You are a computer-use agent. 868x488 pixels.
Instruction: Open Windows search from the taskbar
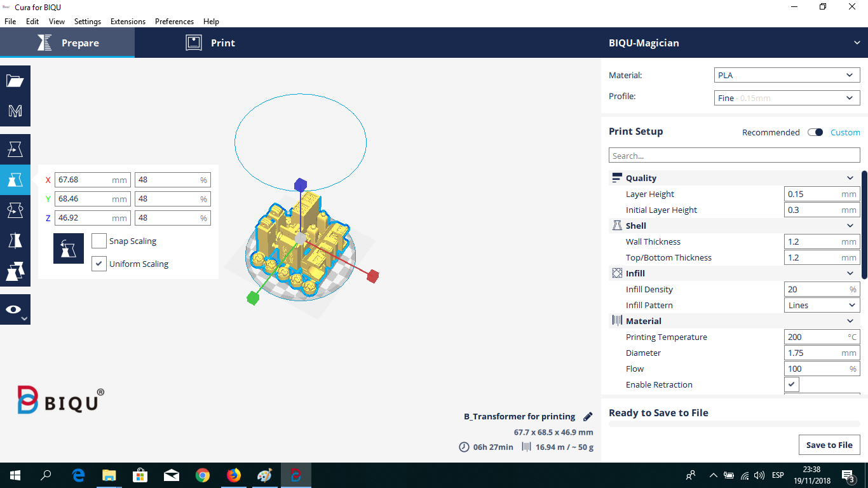(46, 475)
